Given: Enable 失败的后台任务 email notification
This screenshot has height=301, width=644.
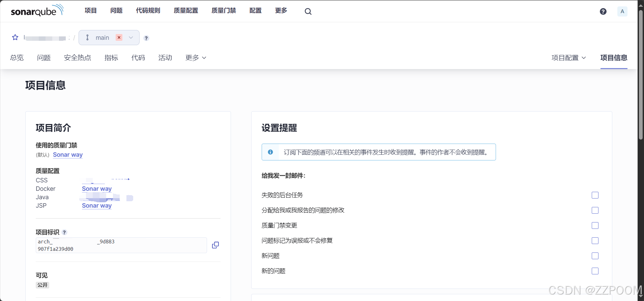Looking at the screenshot, I should [x=595, y=195].
